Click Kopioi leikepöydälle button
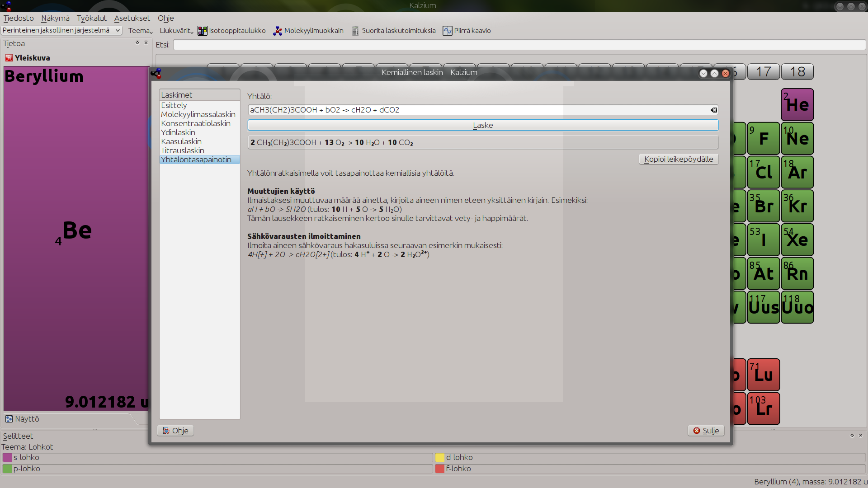The image size is (868, 488). pyautogui.click(x=679, y=159)
